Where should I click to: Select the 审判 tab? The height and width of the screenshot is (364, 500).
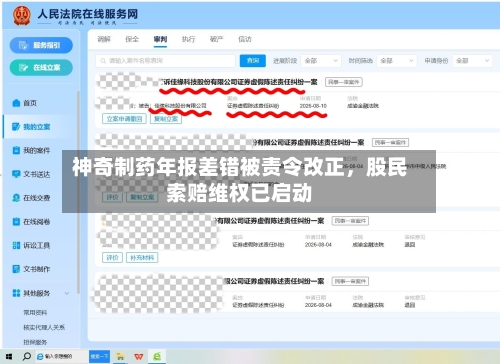coord(160,39)
